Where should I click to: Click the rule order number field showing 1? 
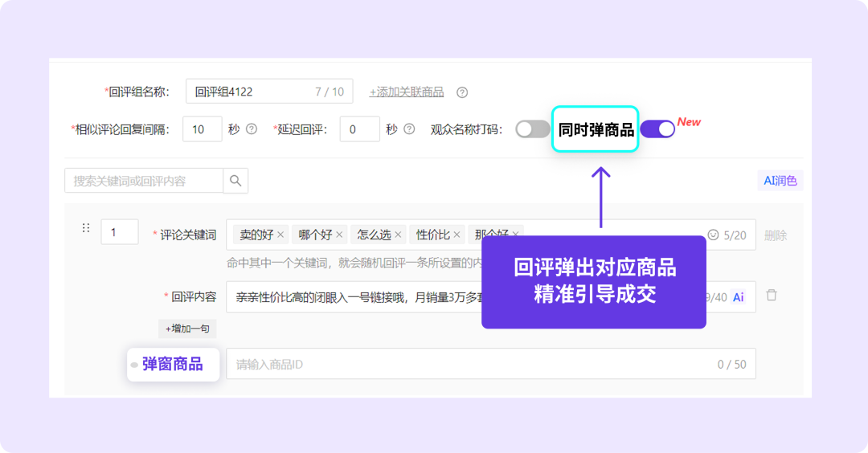click(x=120, y=232)
